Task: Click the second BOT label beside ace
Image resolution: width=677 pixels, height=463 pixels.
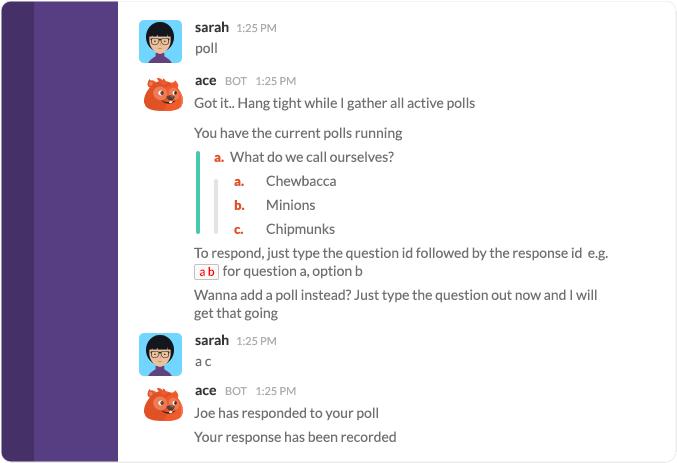Action: click(236, 391)
